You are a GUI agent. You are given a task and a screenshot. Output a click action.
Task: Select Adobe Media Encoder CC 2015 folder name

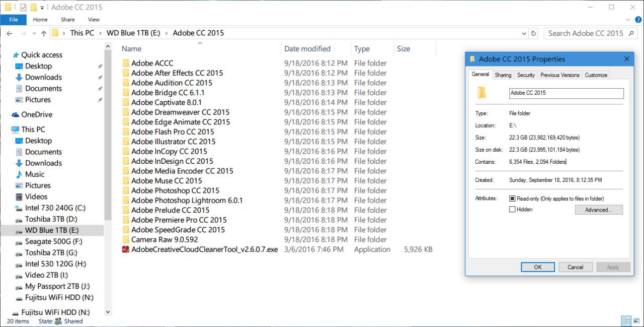(182, 171)
